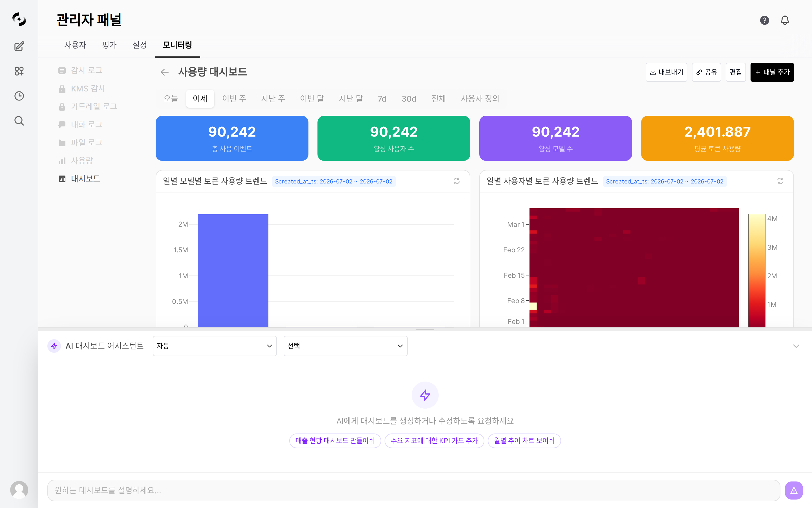Choose suggestion 주요 지표에 대한 KPI 카드 추가
This screenshot has width=812, height=508.
point(434,441)
